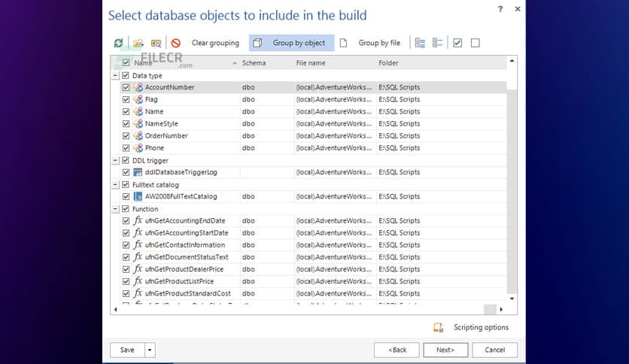
Task: Toggle the ufnGetAccountingStartDate checkbox
Action: pos(126,232)
